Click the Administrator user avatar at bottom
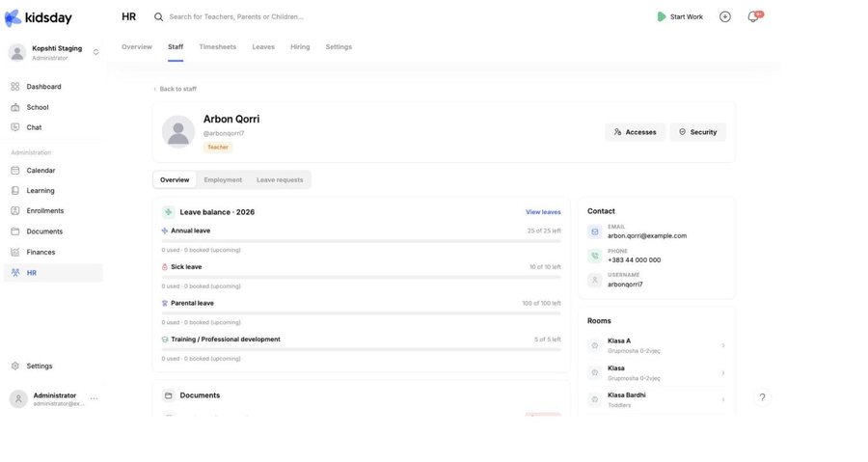The image size is (868, 462). 18,399
